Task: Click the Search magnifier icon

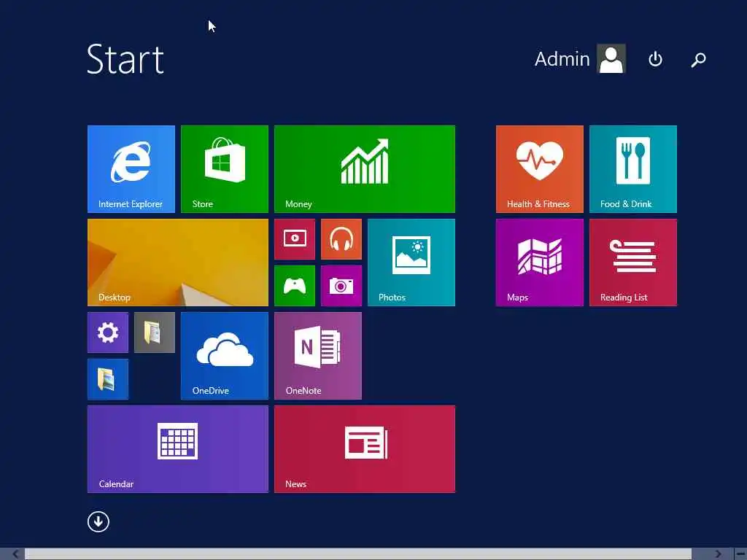Action: point(698,60)
